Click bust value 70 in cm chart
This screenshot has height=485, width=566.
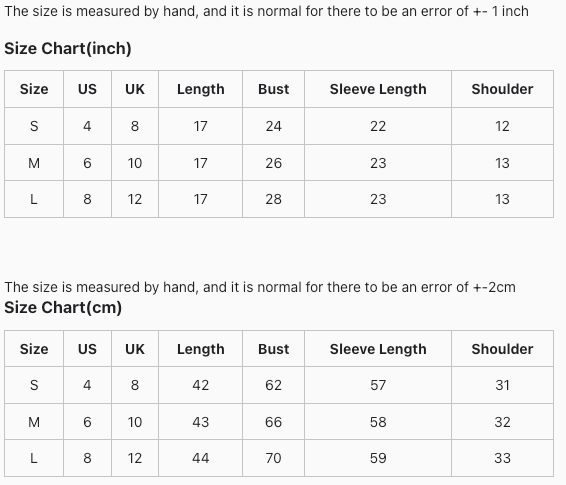tap(273, 458)
